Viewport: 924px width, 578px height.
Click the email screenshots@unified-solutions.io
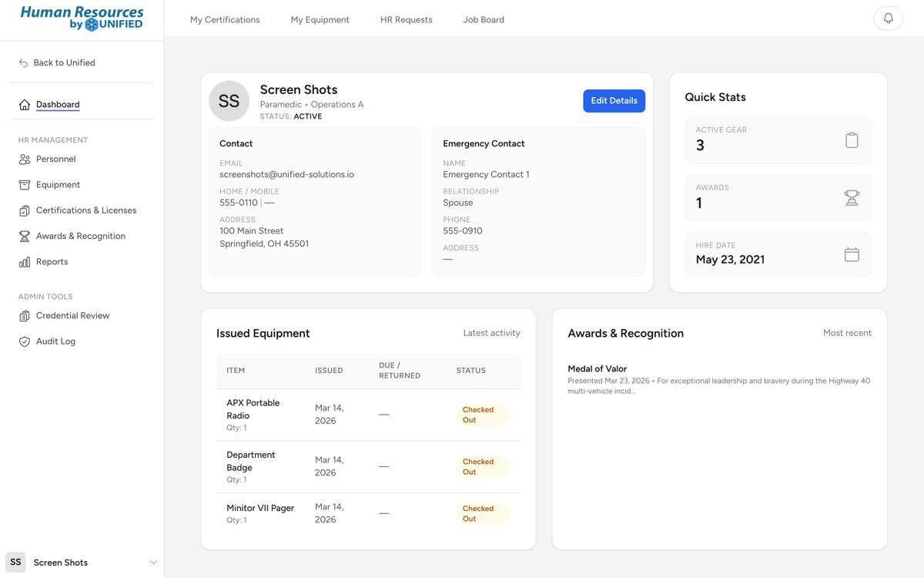(x=286, y=175)
